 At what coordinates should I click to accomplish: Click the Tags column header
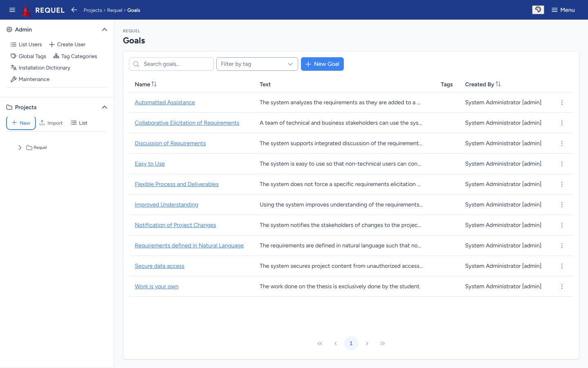pyautogui.click(x=447, y=85)
